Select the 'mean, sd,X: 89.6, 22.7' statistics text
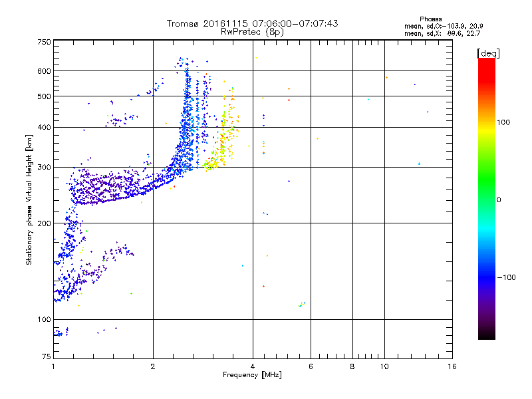Image resolution: width=532 pixels, height=399 pixels. [442, 33]
